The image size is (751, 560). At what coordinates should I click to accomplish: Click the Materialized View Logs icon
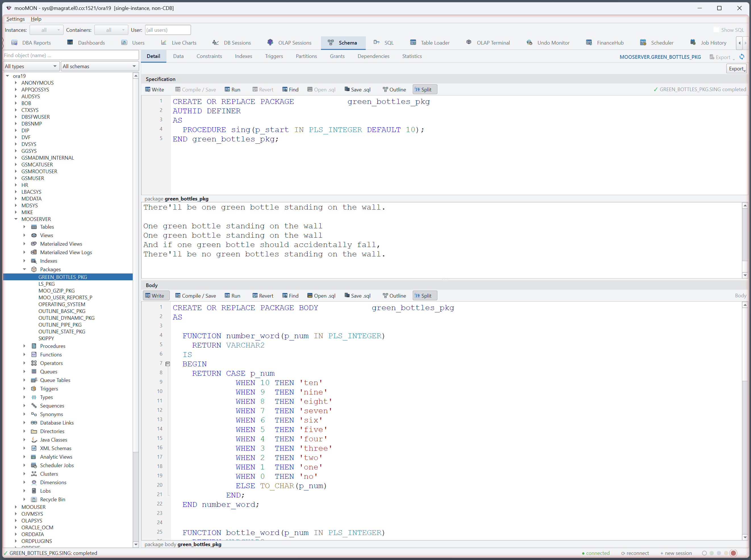click(x=34, y=252)
